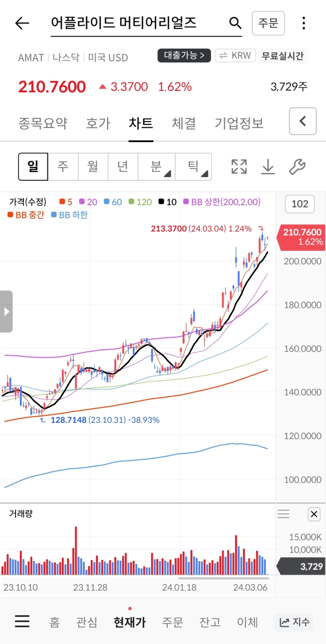Tap the 23.10.10 date axis label
Image resolution: width=326 pixels, height=644 pixels.
pyautogui.click(x=20, y=587)
